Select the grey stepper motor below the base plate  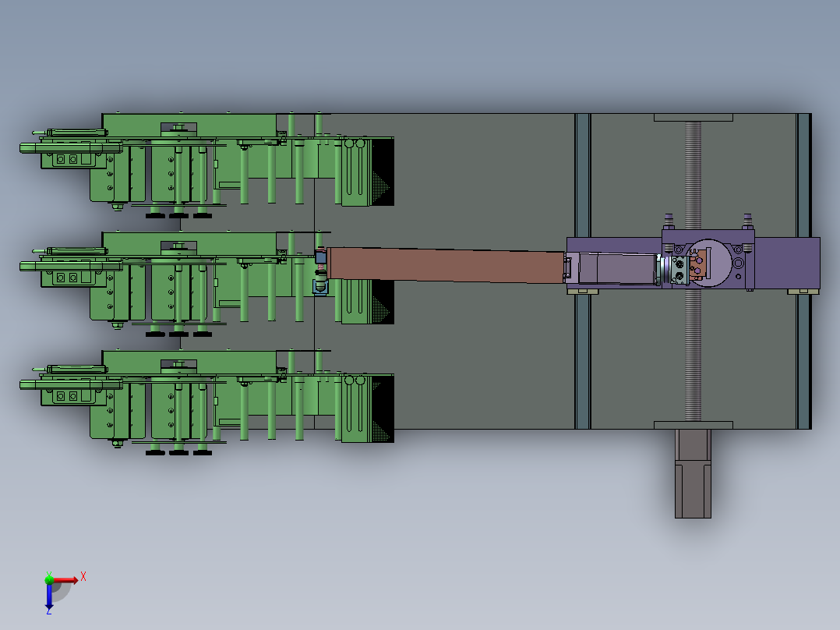(693, 473)
